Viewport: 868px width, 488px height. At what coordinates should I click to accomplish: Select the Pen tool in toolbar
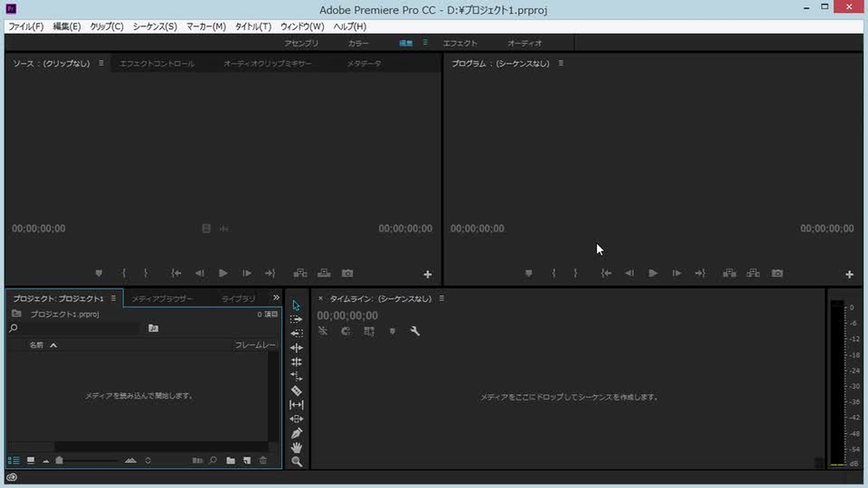[x=296, y=433]
